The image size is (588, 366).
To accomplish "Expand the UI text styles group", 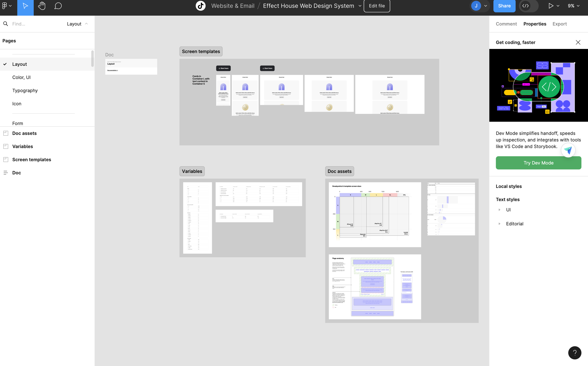I will click(499, 210).
